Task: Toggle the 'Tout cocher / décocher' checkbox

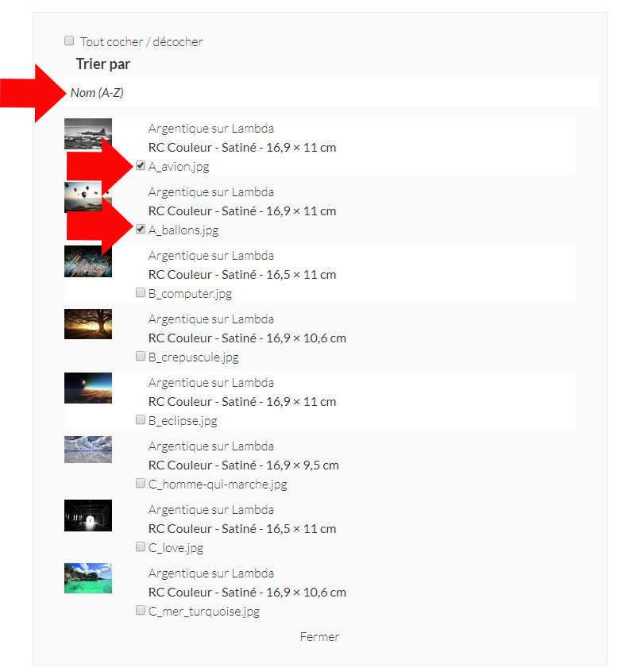Action: point(69,41)
